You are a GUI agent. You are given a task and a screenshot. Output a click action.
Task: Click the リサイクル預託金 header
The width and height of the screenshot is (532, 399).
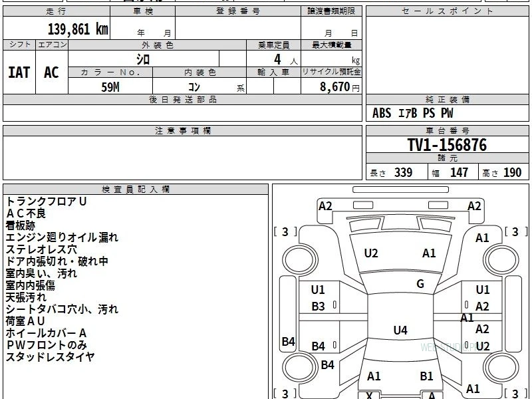point(331,72)
